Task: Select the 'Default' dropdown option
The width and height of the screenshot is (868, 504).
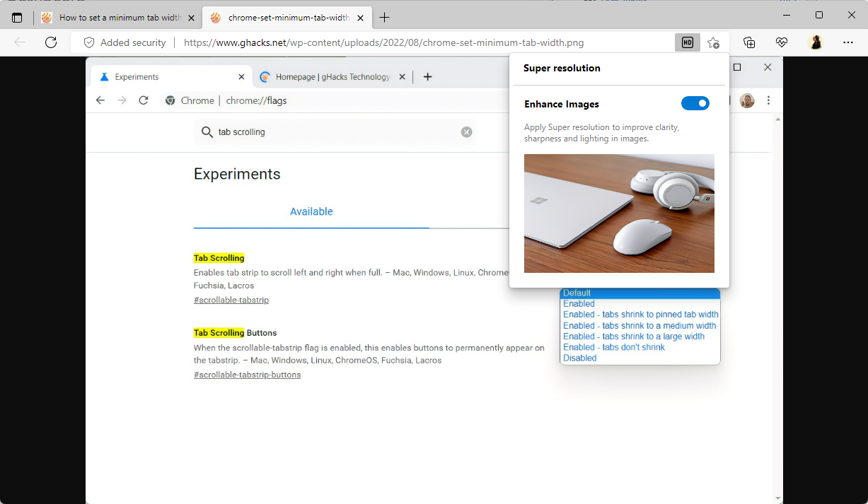Action: (x=577, y=293)
